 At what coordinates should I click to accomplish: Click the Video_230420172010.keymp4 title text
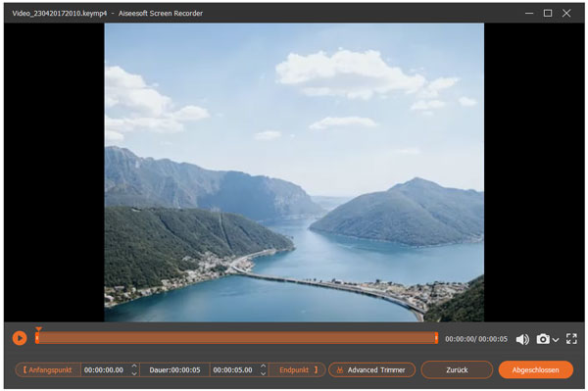tap(59, 14)
